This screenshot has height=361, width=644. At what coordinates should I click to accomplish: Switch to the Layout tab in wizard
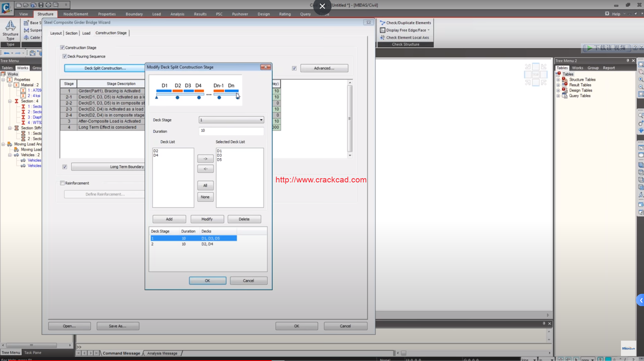[x=56, y=33]
